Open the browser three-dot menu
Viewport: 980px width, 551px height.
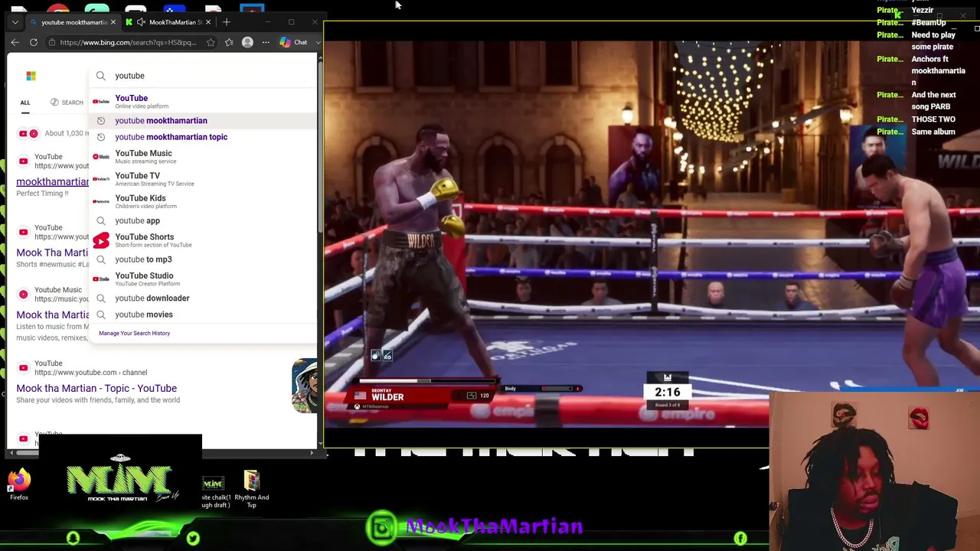[x=266, y=42]
